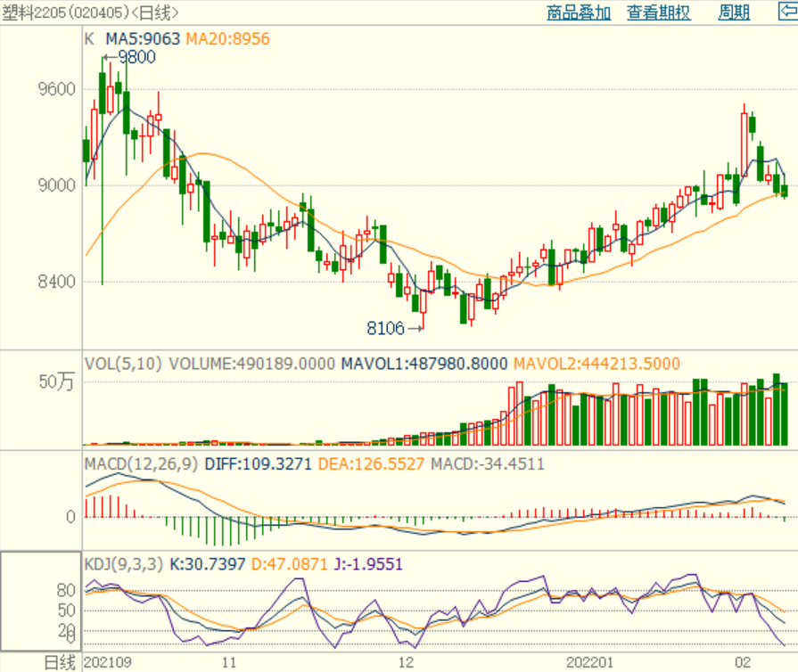Select the MA20:8956 moving average label
The image size is (798, 672).
click(227, 39)
